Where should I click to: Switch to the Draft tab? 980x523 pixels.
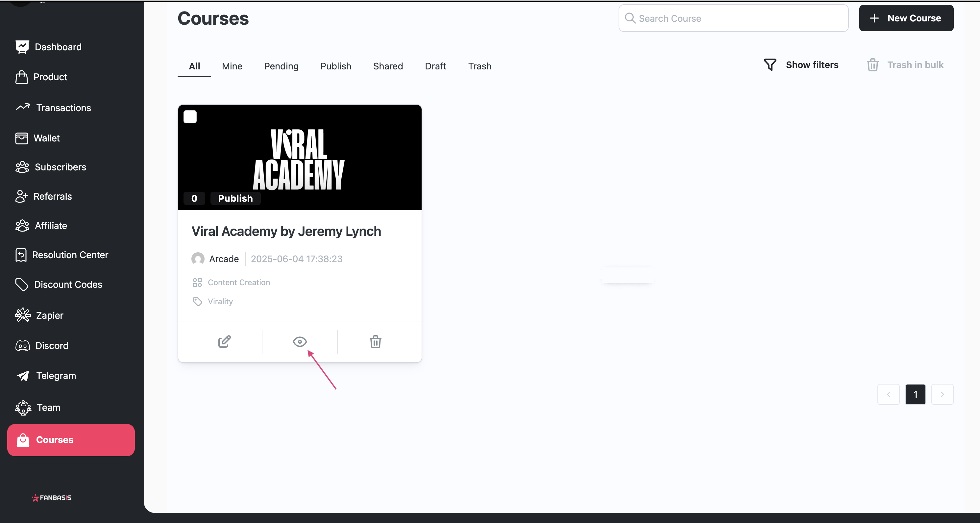click(435, 66)
